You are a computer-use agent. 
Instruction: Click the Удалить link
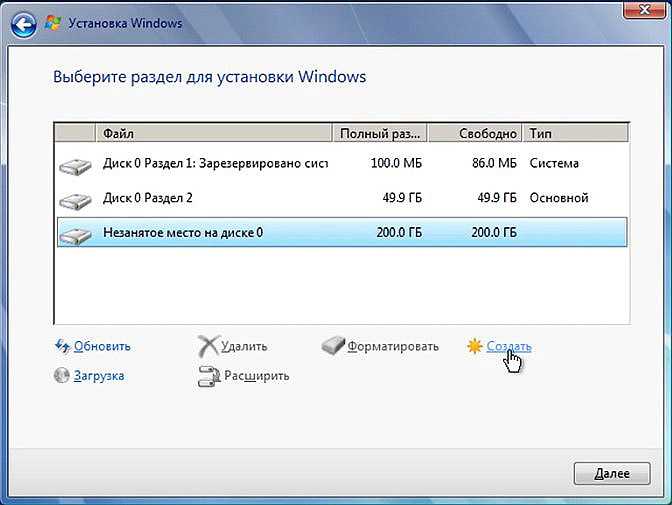244,346
